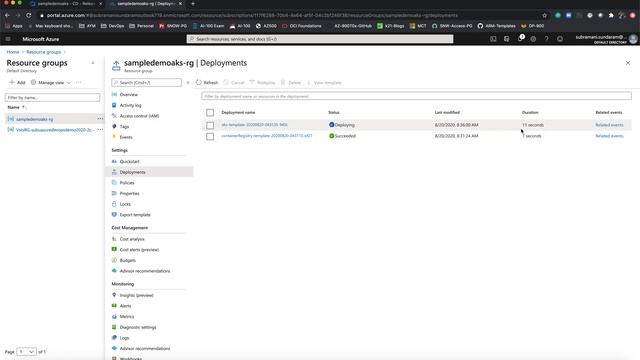The height and width of the screenshot is (360, 640).
Task: Click the Deployments menu icon
Action: (x=114, y=172)
